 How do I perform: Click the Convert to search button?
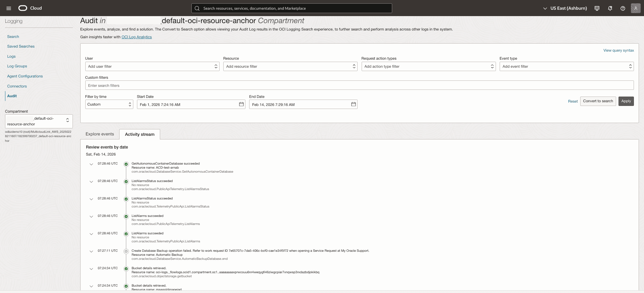pos(598,101)
